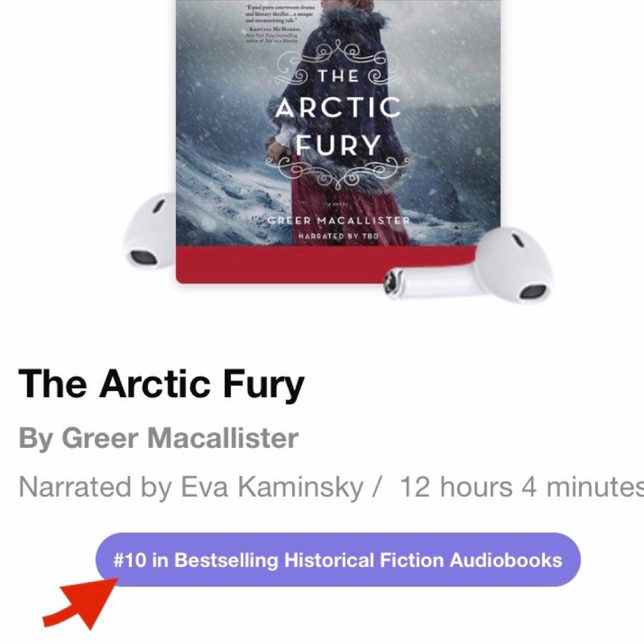Click the word FURY on cover
This screenshot has height=644, width=644.
tap(338, 145)
